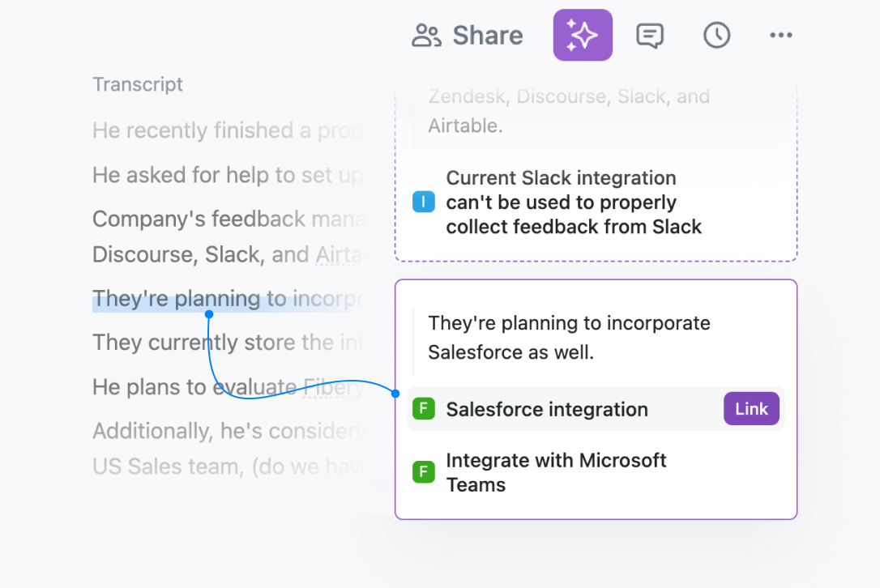Screen dimensions: 880x588
Task: Click the Share people icon
Action: click(x=426, y=36)
